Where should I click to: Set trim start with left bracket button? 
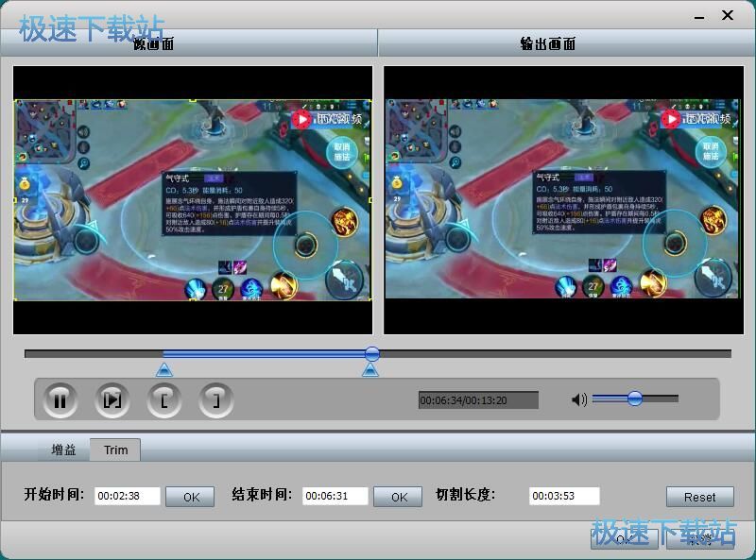pos(163,400)
